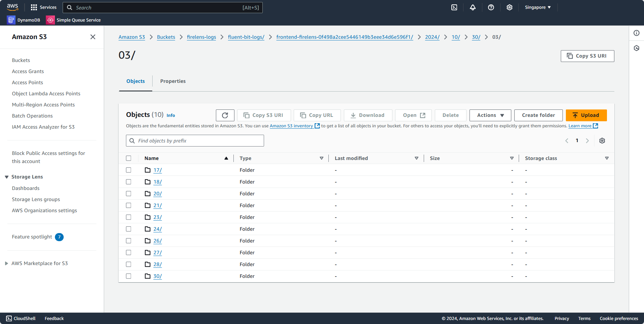Go to next page of objects
This screenshot has height=324, width=644.
587,141
